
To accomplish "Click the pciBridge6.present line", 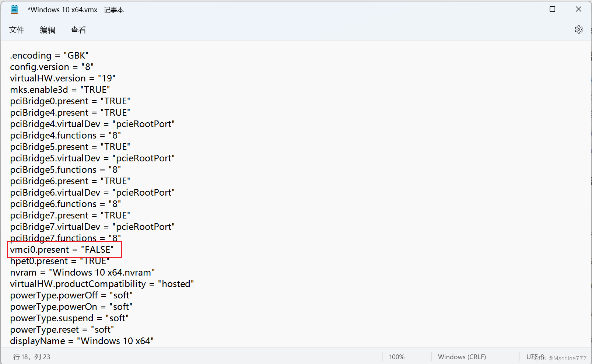I will point(70,181).
